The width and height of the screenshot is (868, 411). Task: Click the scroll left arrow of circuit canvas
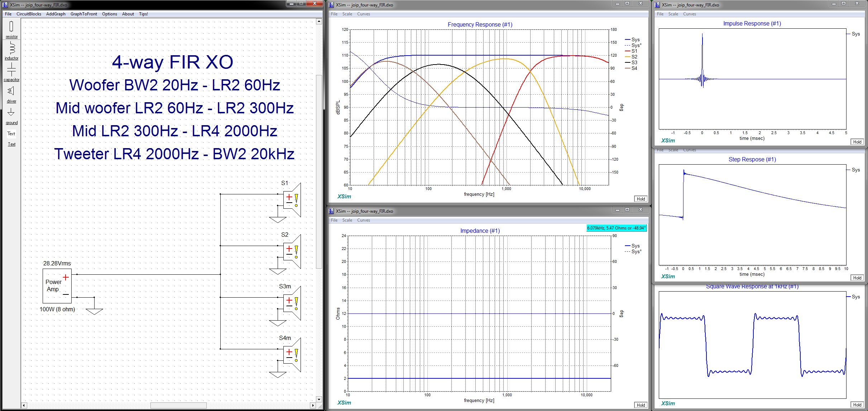(24, 405)
